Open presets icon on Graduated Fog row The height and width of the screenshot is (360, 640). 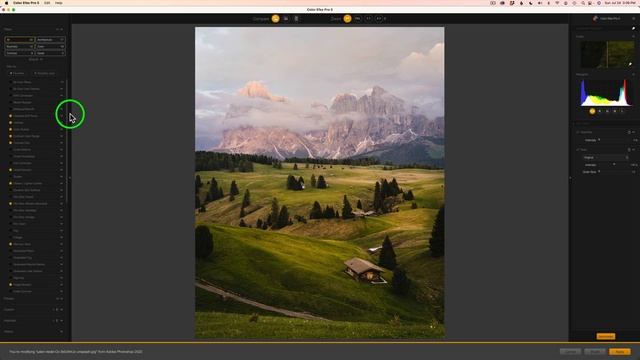pos(62,257)
